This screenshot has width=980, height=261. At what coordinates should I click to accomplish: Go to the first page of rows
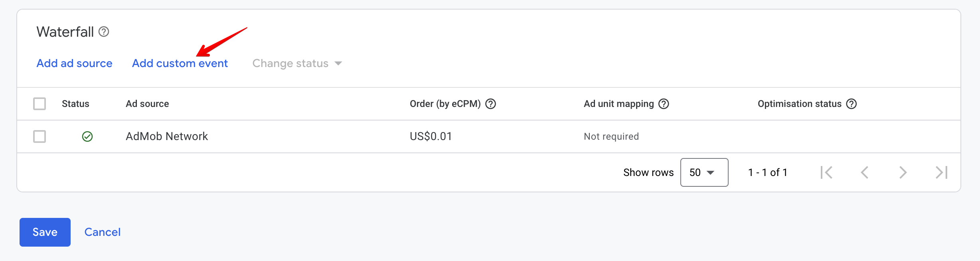(x=826, y=172)
